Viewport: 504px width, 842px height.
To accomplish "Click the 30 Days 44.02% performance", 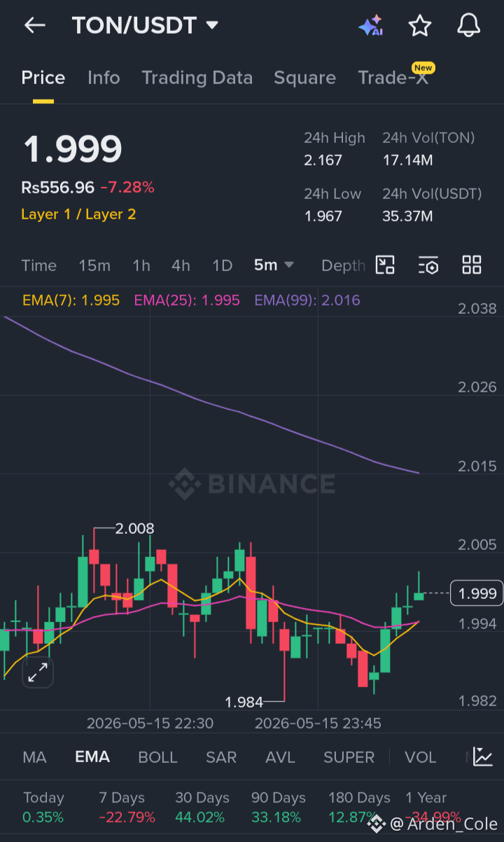I will pos(202,807).
